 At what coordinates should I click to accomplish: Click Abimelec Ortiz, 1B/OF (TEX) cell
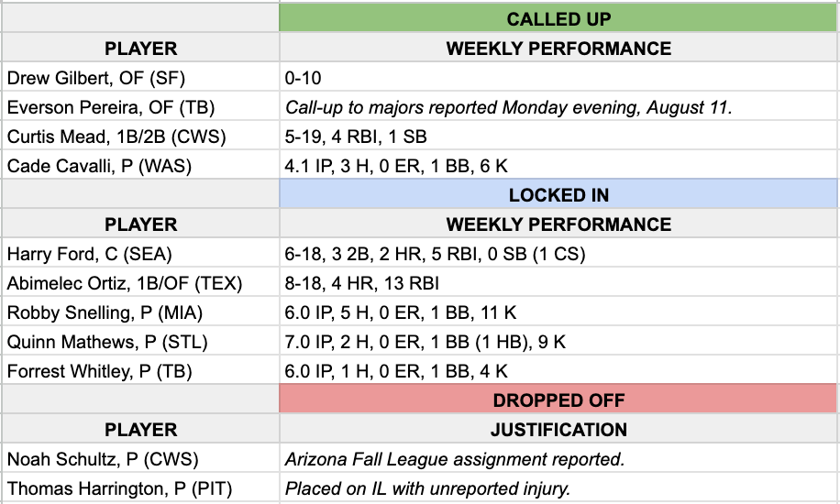(x=140, y=281)
